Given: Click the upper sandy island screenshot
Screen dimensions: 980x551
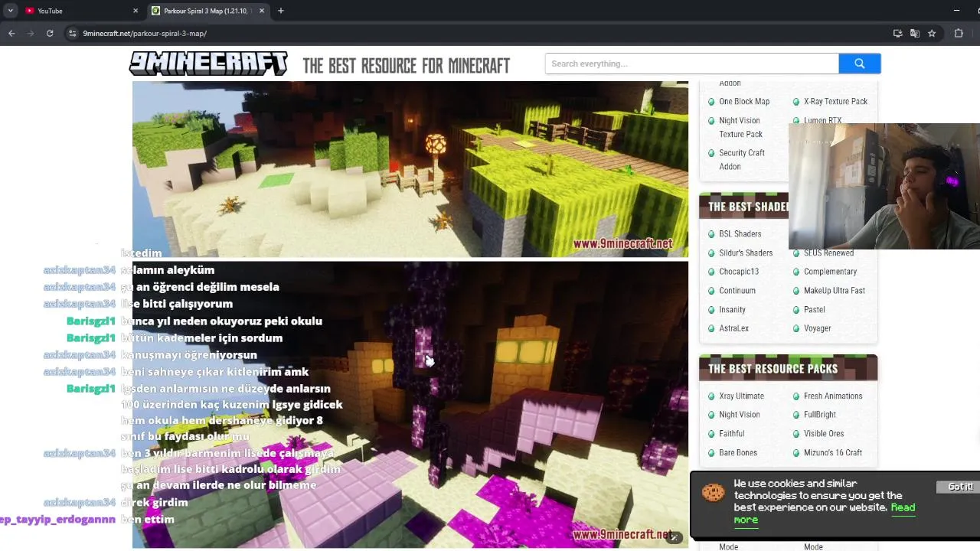Looking at the screenshot, I should (410, 168).
